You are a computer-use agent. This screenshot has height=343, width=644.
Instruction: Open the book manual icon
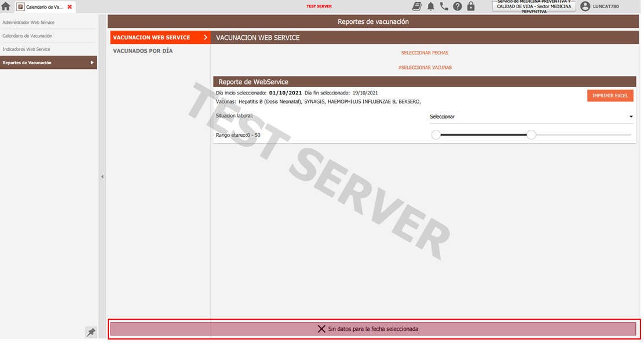417,6
